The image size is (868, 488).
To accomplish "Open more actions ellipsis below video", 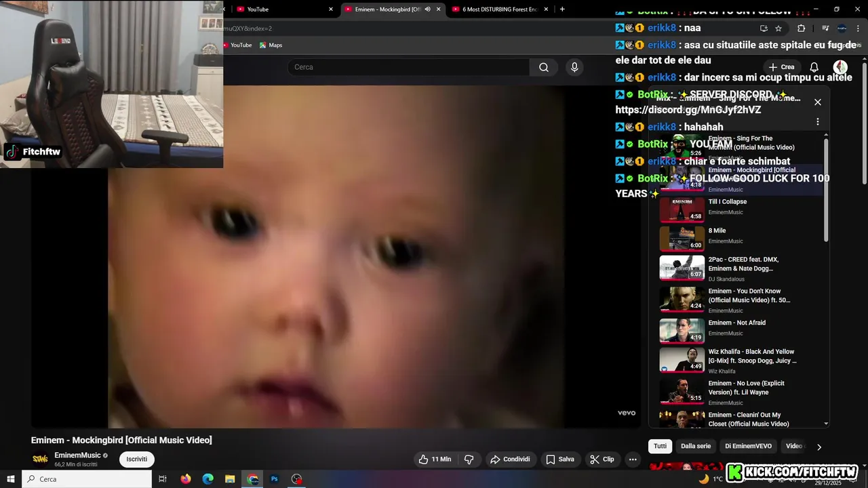I will pyautogui.click(x=633, y=459).
